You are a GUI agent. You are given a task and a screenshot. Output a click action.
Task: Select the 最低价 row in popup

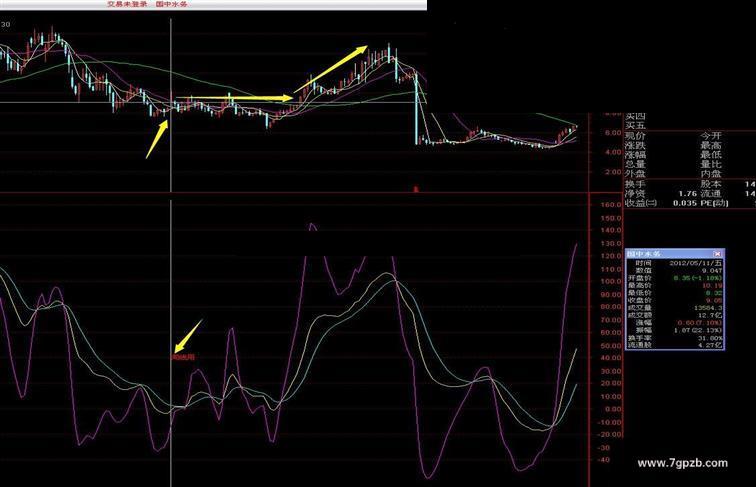click(x=675, y=293)
